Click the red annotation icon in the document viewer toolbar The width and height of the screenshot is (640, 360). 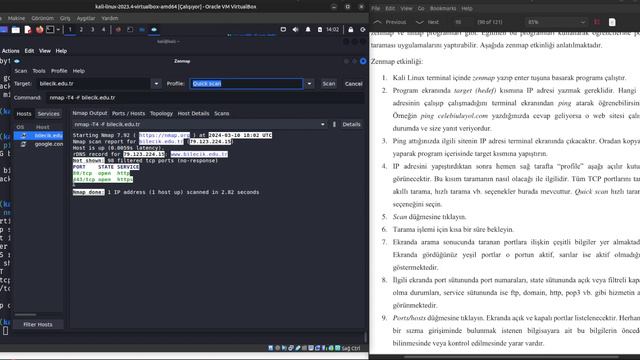[597, 22]
